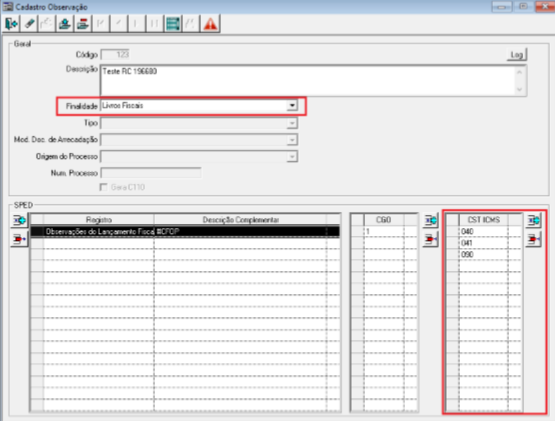
Task: Click the Descrição Complementar column header
Action: point(241,220)
